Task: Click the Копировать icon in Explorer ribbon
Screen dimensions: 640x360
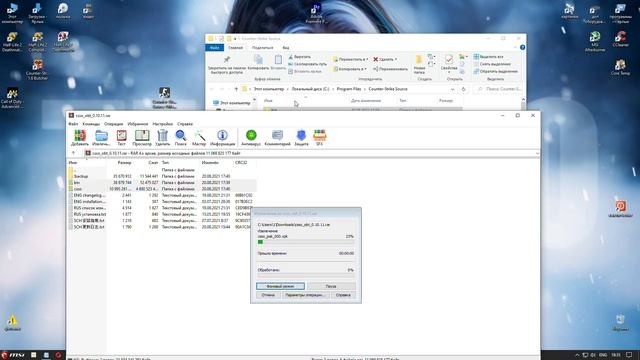Action: click(258, 60)
